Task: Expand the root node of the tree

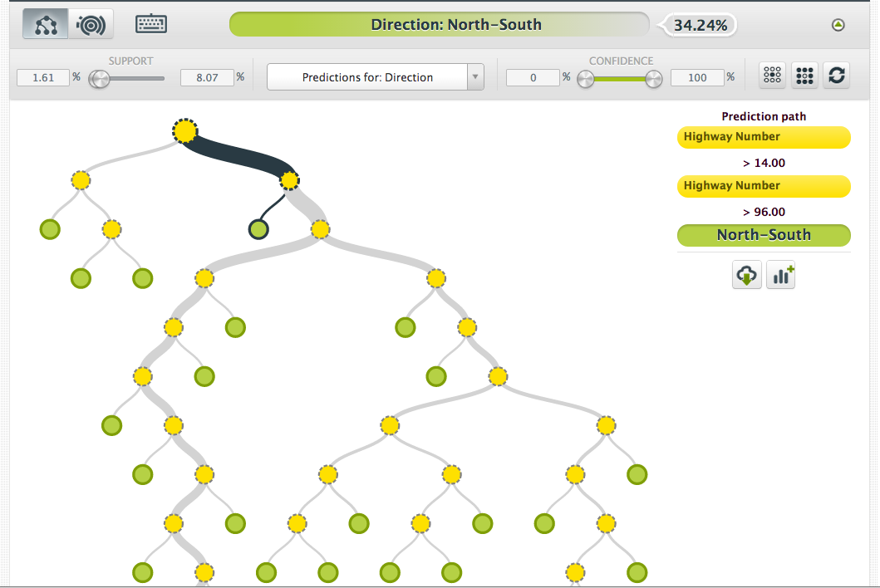Action: tap(184, 130)
